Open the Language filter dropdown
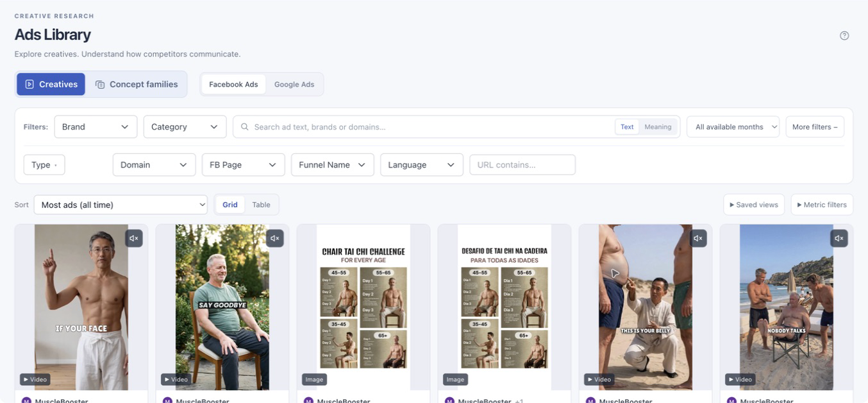 coord(421,165)
